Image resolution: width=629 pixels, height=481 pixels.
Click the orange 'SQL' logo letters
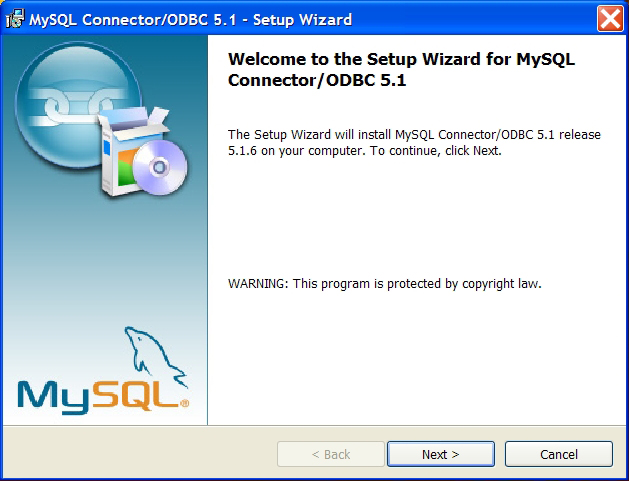136,395
